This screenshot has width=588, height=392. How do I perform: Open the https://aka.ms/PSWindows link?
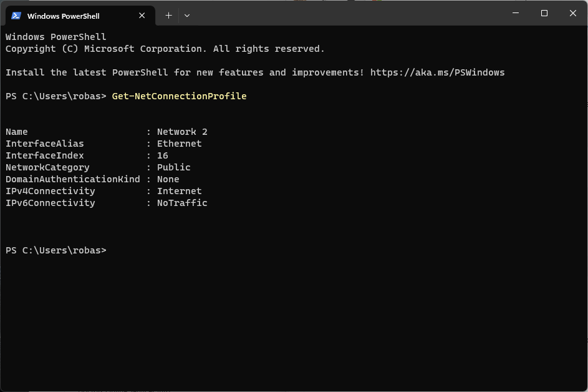[437, 72]
